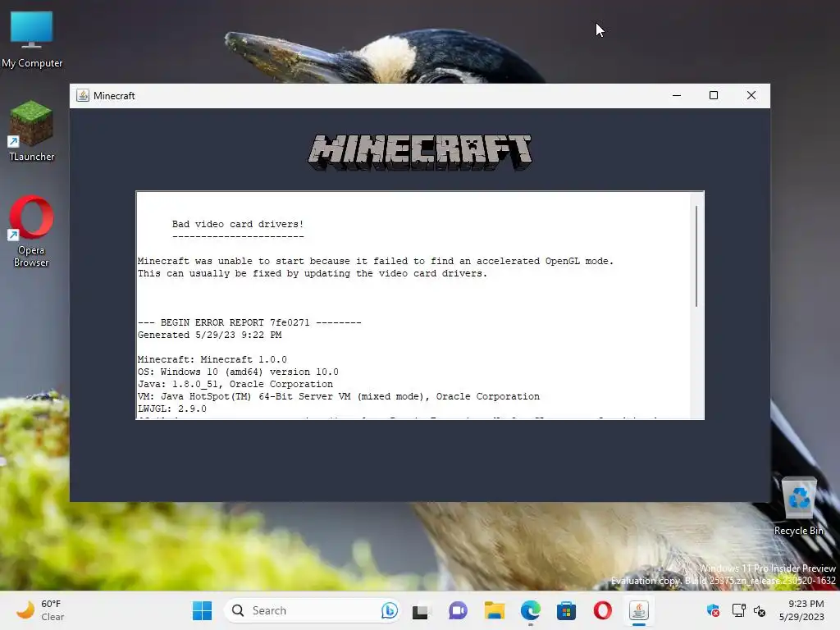
Task: Open Microsoft Store from the taskbar
Action: 566,610
